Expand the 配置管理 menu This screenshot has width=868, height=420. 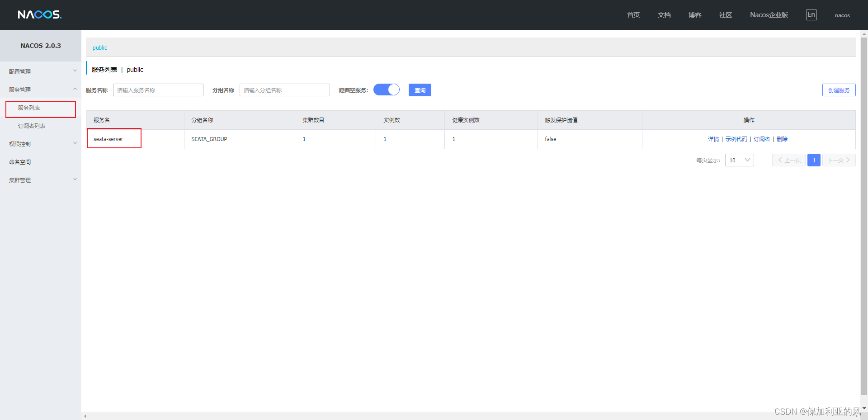click(x=41, y=71)
